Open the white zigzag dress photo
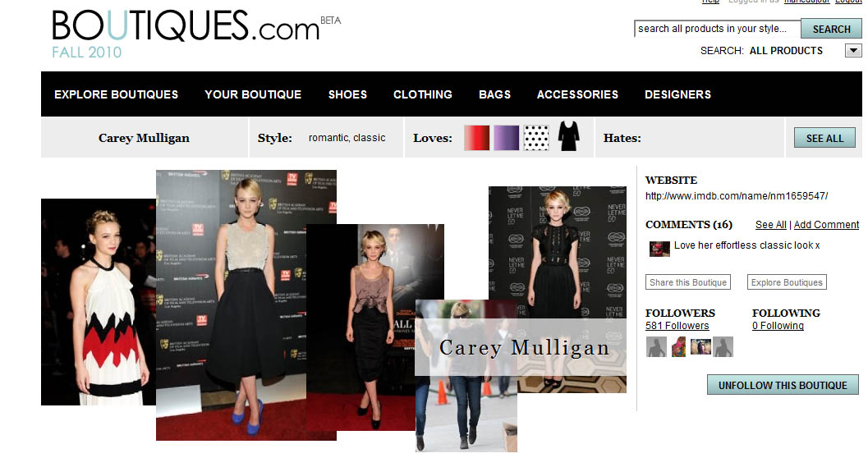Screen dimensions: 868x467 coord(98,302)
